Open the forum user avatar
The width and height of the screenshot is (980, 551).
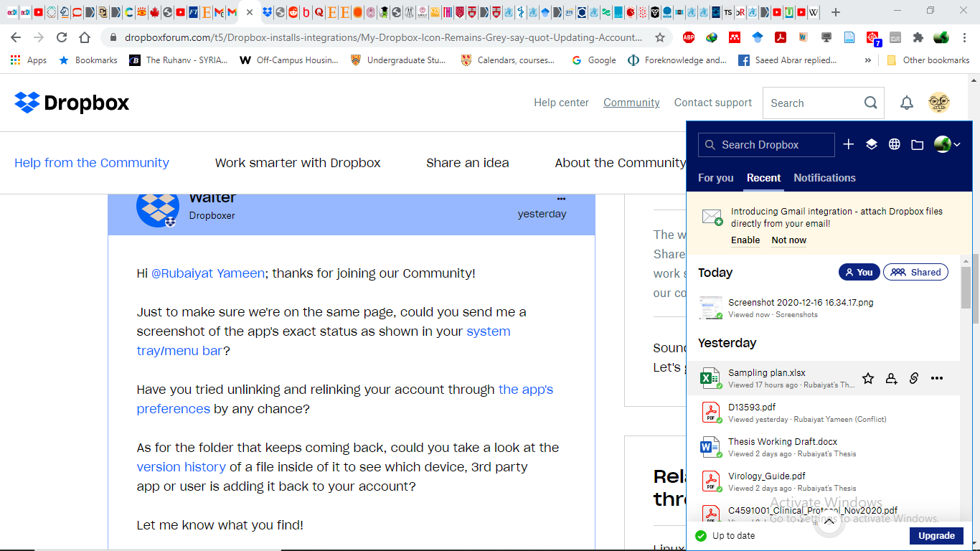pos(938,103)
